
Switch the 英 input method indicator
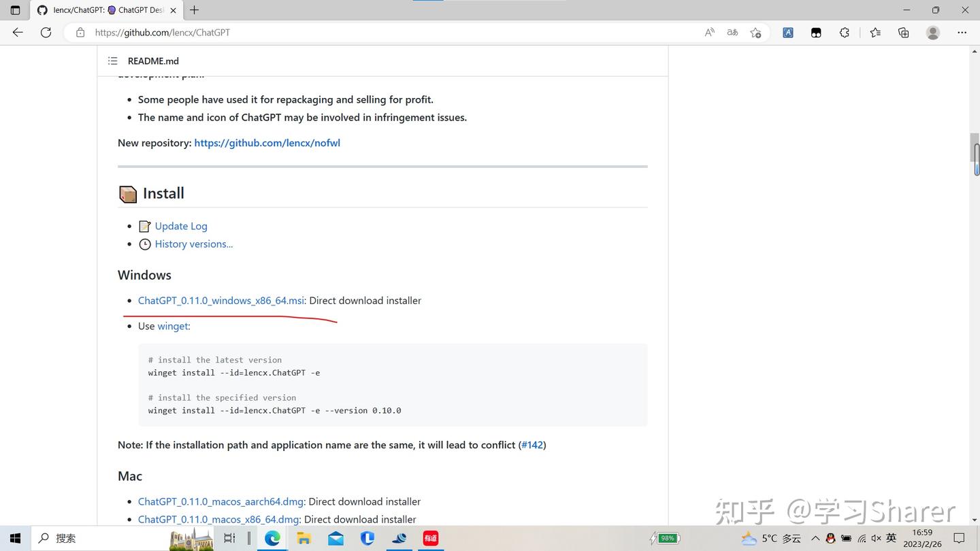tap(892, 538)
